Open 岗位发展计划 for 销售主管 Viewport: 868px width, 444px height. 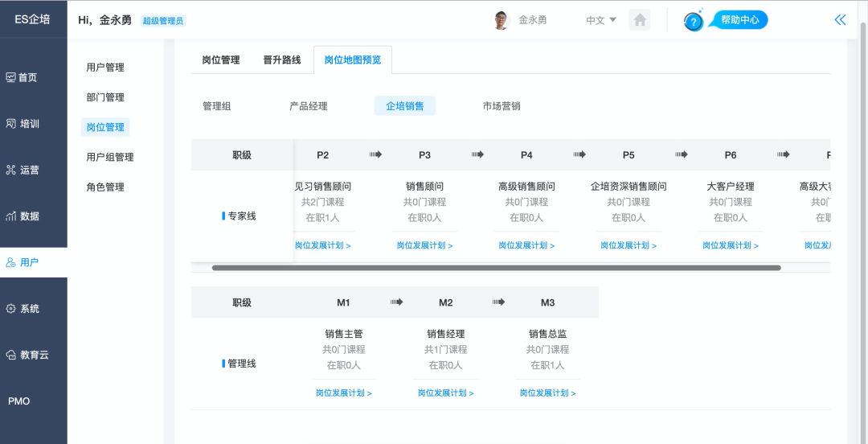point(344,393)
